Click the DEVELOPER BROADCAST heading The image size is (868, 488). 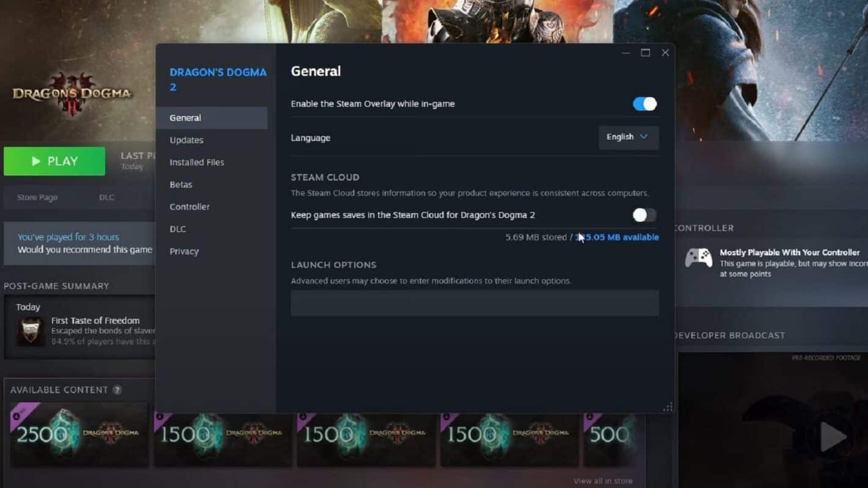(729, 335)
